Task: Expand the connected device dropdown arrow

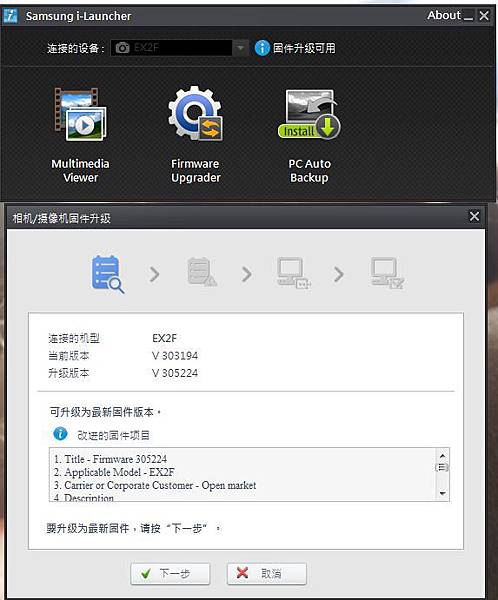Action: click(240, 48)
